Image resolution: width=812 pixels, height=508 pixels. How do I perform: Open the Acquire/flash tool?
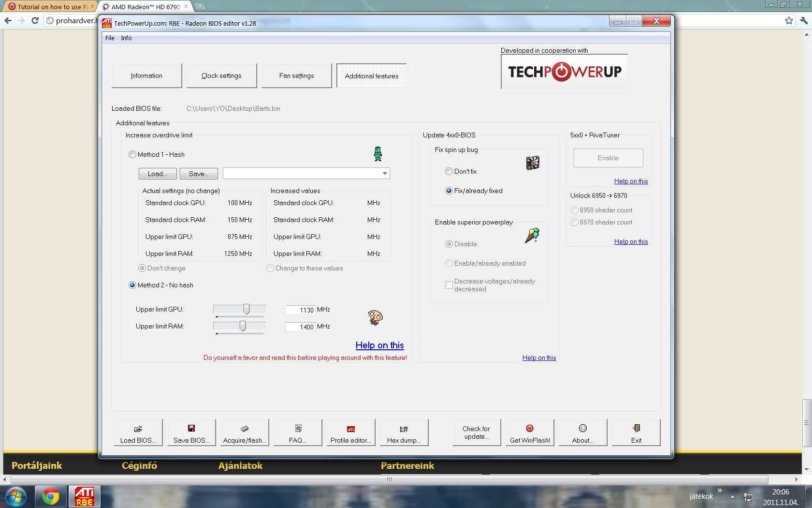point(245,433)
